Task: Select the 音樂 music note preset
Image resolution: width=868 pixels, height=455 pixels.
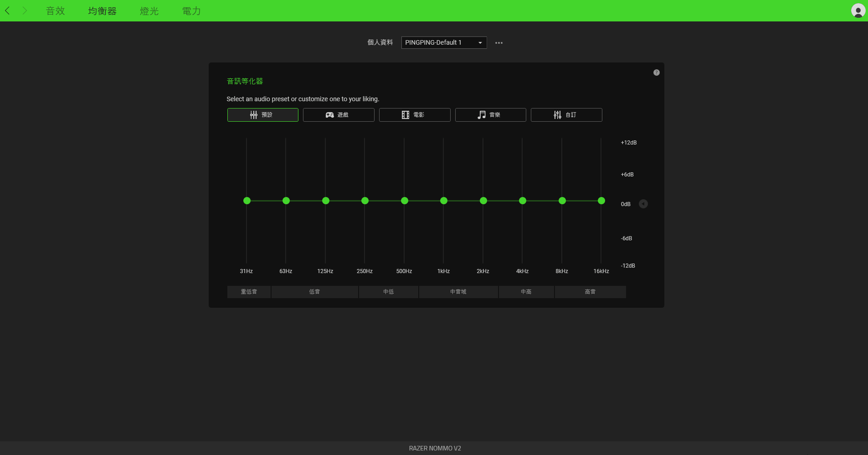Action: tap(490, 115)
